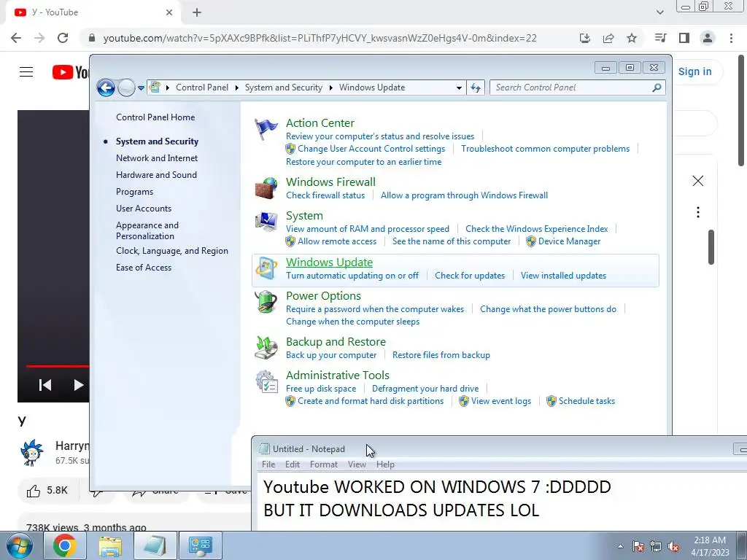Open Windows Explorer from the taskbar
This screenshot has height=560, width=747.
[110, 545]
